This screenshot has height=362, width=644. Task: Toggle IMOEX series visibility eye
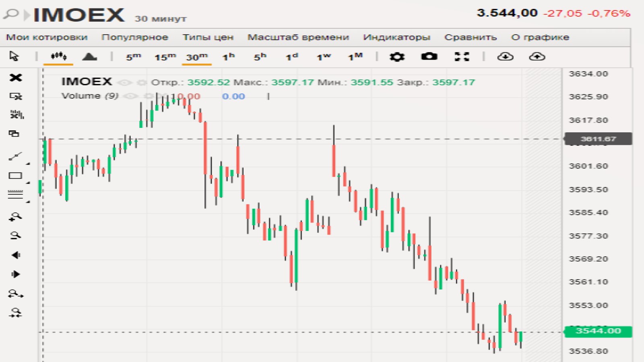click(125, 82)
